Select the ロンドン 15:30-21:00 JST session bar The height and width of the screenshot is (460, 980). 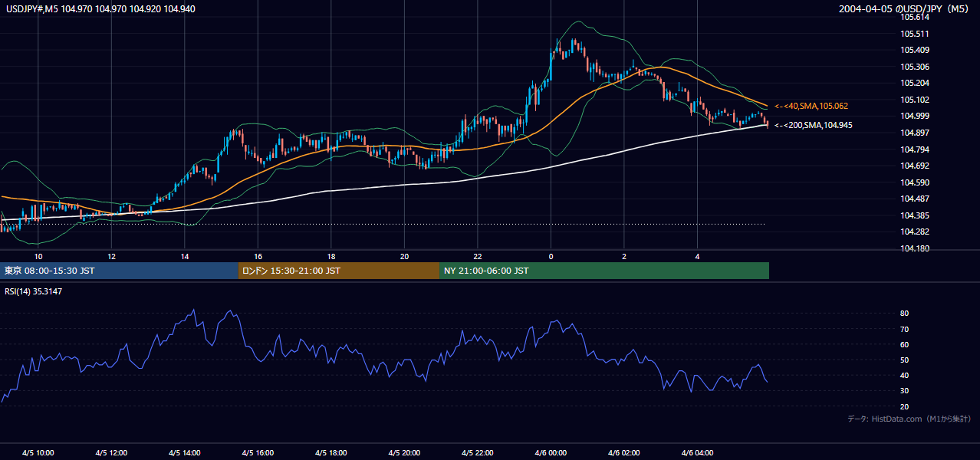[x=339, y=271]
